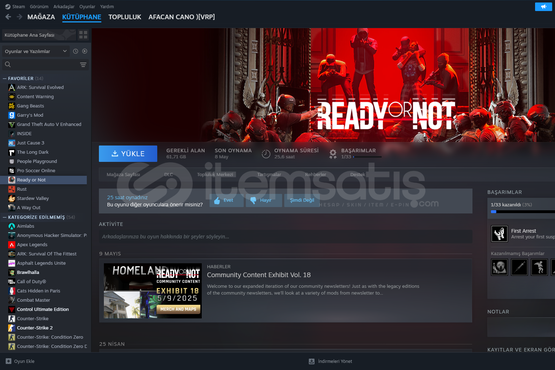This screenshot has width=555, height=370.
Task: Click the ready-to-play filter icon
Action: tap(85, 51)
